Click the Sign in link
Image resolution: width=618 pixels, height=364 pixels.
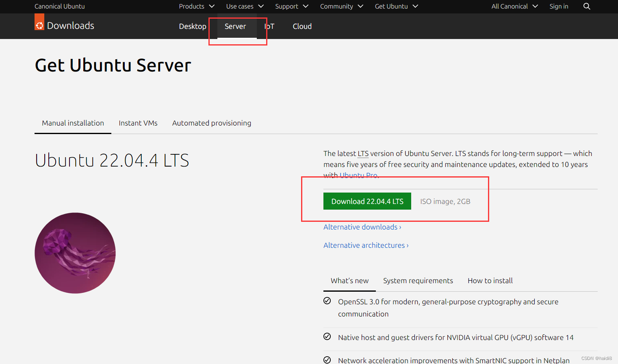tap(559, 6)
